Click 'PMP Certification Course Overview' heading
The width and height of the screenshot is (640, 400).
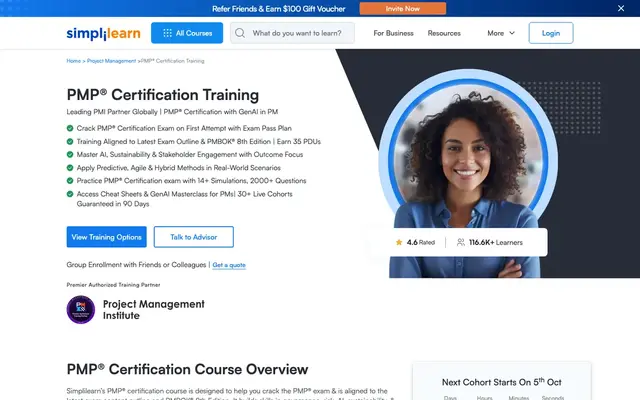tap(187, 369)
